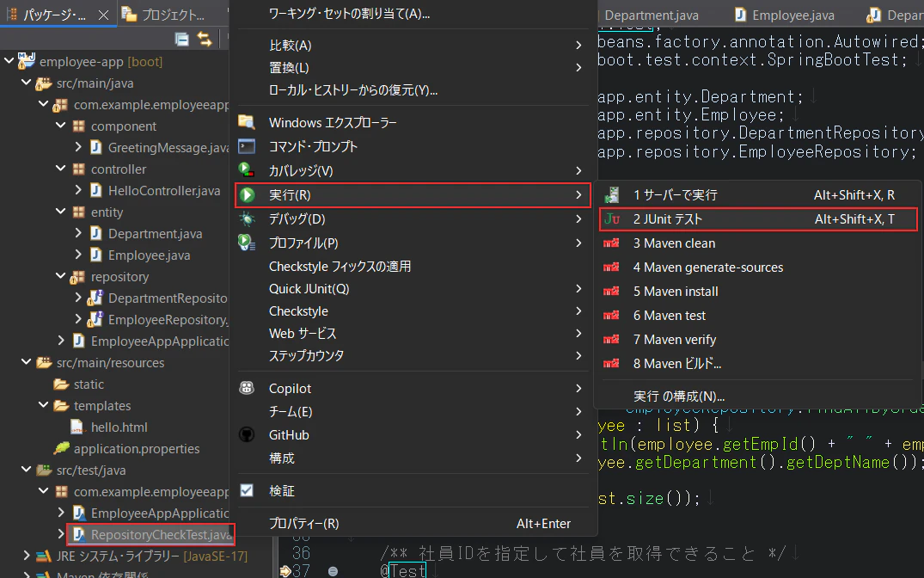Screen dimensions: 924x578
Task: Collapse the repository package
Action: (61, 276)
